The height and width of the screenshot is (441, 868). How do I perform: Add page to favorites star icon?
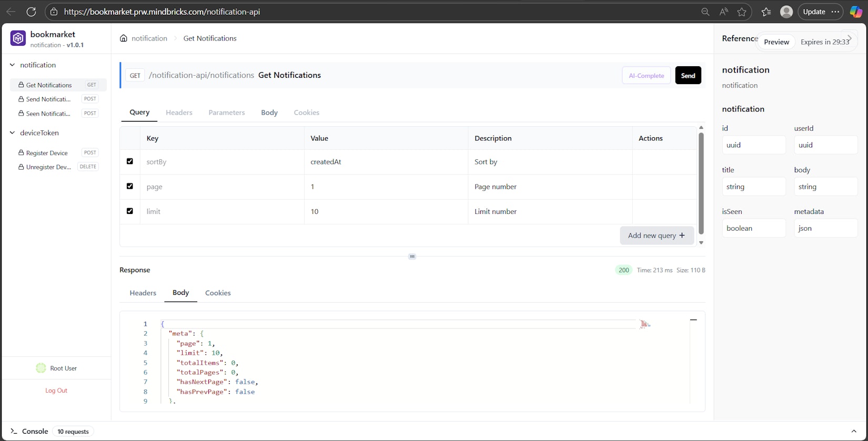click(x=742, y=12)
